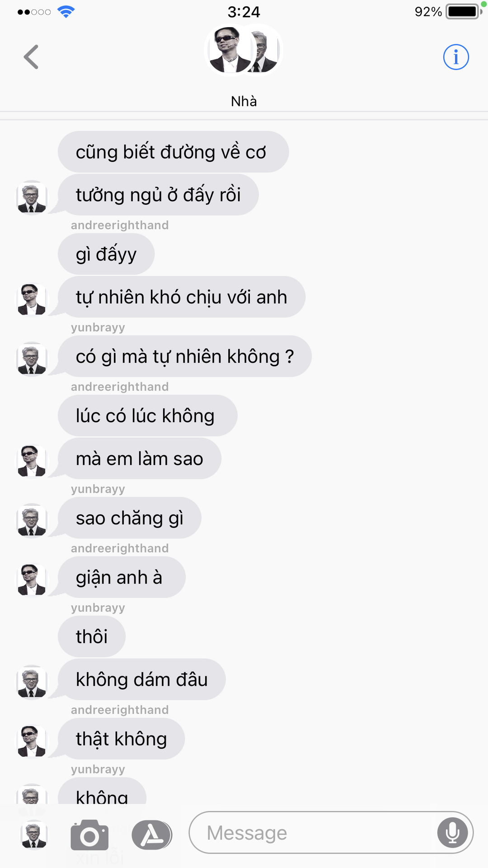Open the group avatar at the top
Viewport: 488px width, 868px height.
pos(244,50)
